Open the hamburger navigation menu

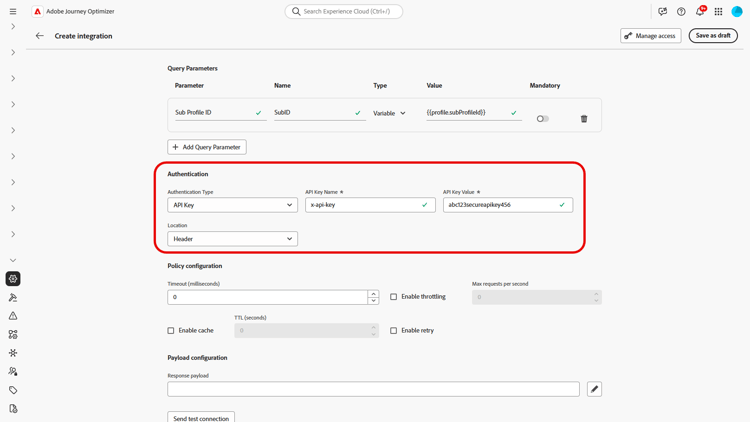13,12
